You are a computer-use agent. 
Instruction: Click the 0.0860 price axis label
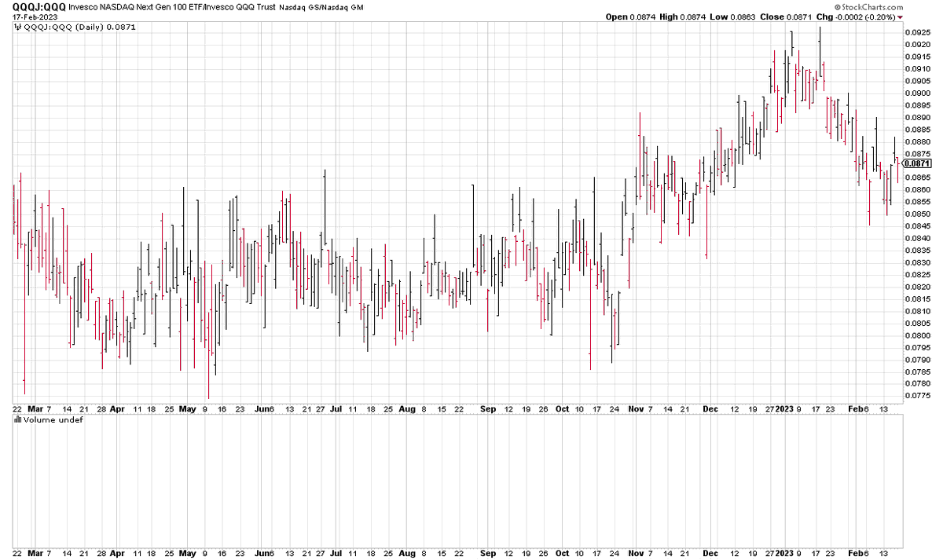[x=918, y=190]
